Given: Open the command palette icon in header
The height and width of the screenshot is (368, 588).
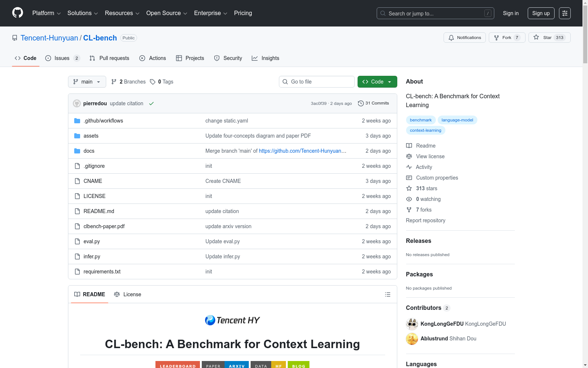Looking at the screenshot, I should pos(565,13).
